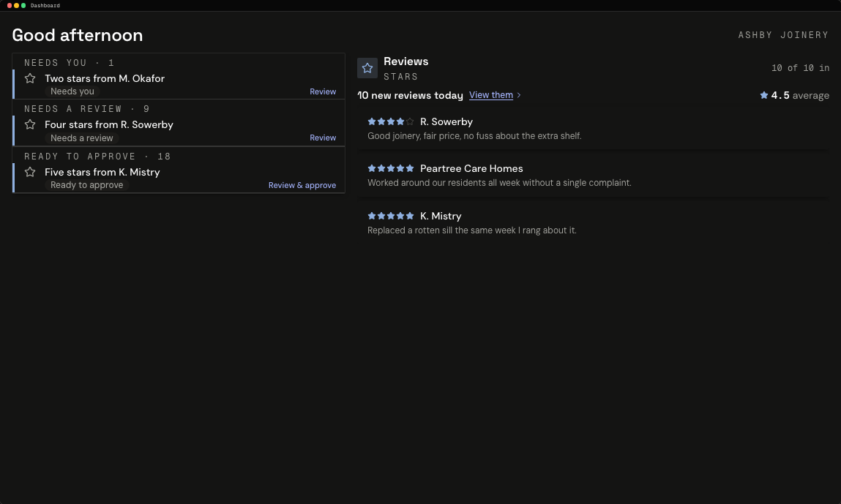This screenshot has height=504, width=841.
Task: Open R. Sowerby reviewer name in Reviews list
Action: point(446,121)
